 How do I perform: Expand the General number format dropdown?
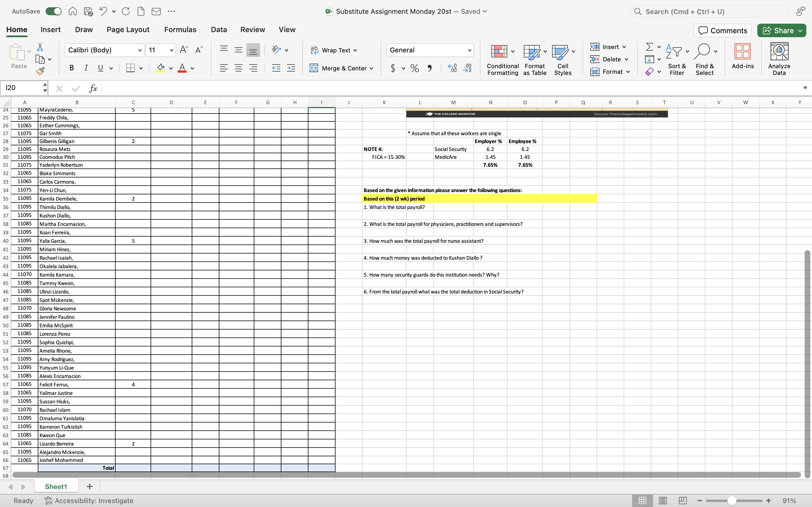[x=469, y=50]
